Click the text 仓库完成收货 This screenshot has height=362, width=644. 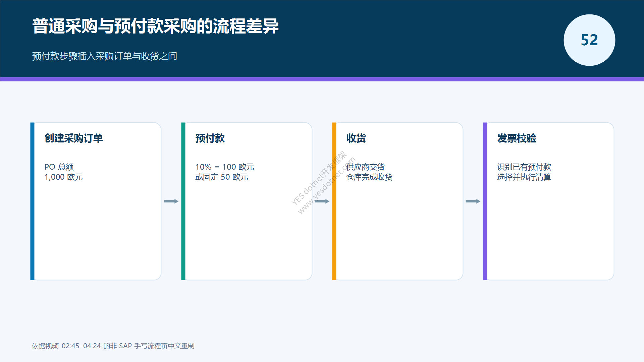tap(369, 177)
